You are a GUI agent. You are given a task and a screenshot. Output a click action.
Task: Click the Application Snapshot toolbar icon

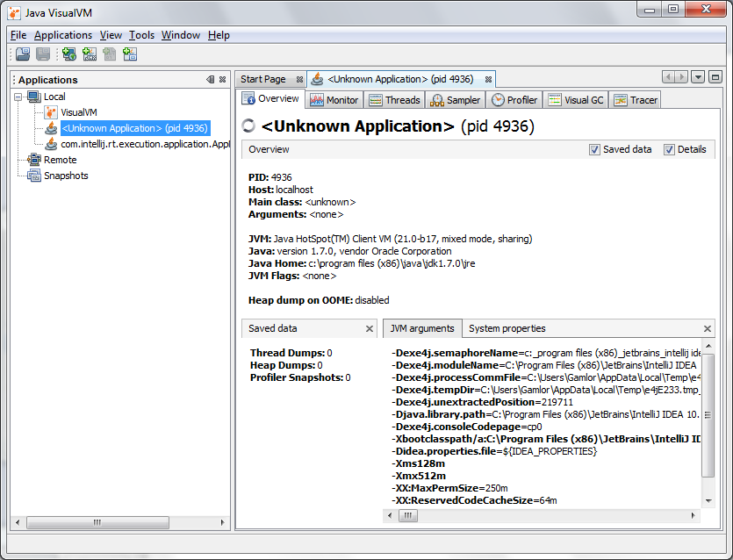click(x=130, y=54)
